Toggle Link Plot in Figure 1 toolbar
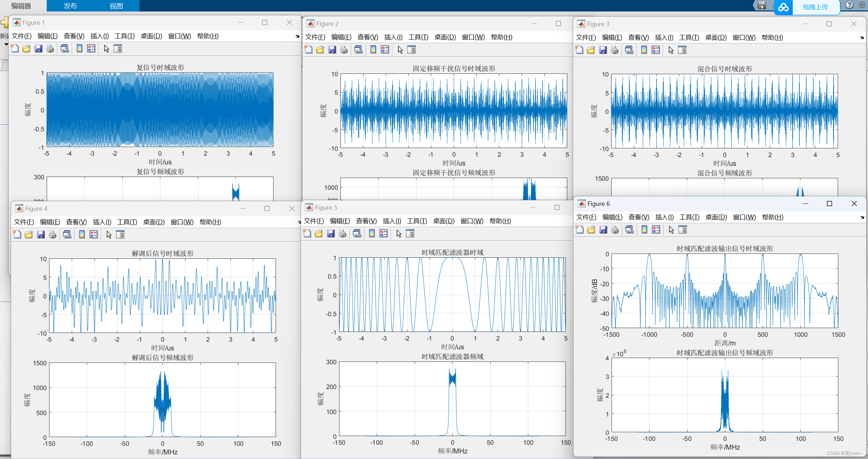Screen dimensions: 868x459 65,49
